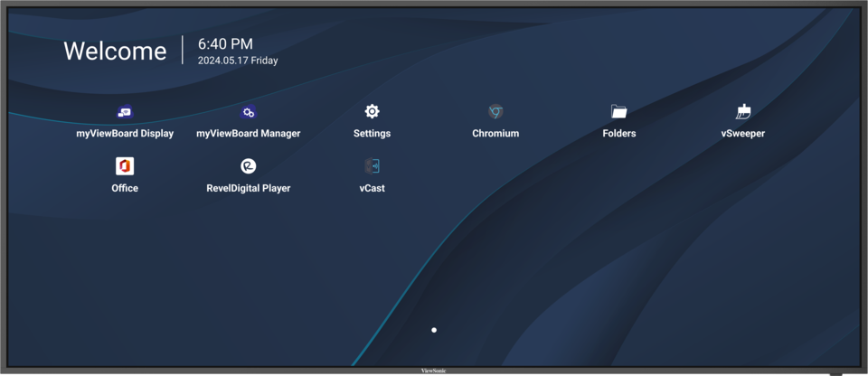This screenshot has width=868, height=376.
Task: Click the "vSweeper" text label
Action: 743,134
